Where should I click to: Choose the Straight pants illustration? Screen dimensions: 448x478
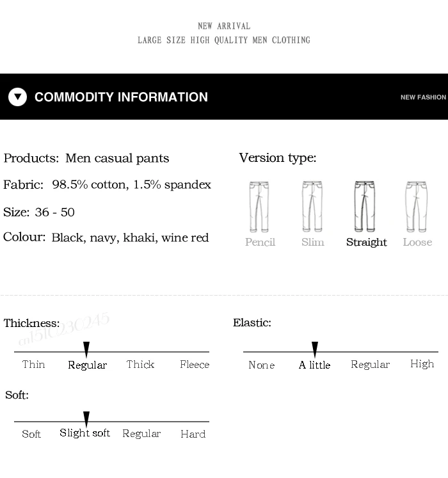click(x=365, y=207)
